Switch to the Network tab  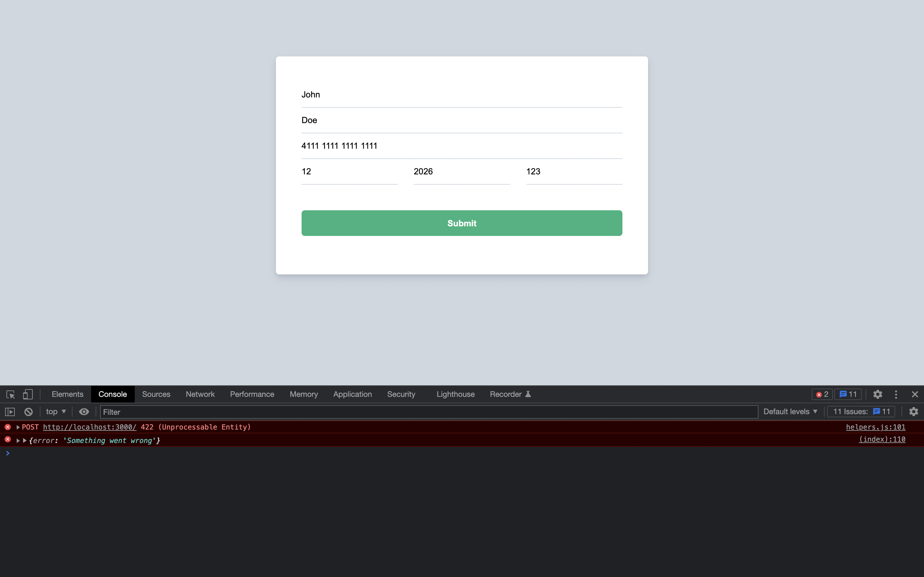[x=200, y=394]
